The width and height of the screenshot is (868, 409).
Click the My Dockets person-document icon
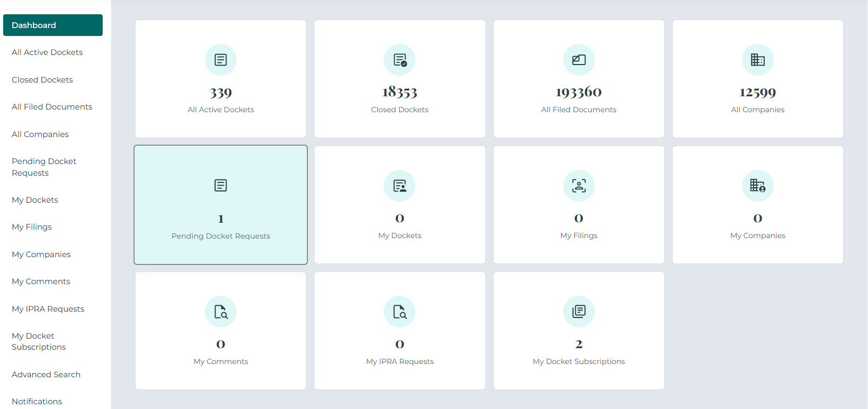pyautogui.click(x=400, y=186)
